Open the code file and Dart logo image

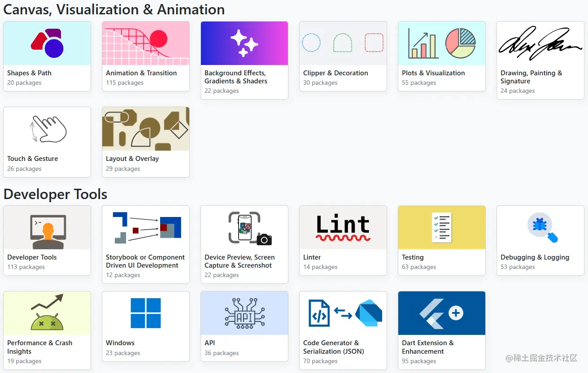click(x=345, y=313)
